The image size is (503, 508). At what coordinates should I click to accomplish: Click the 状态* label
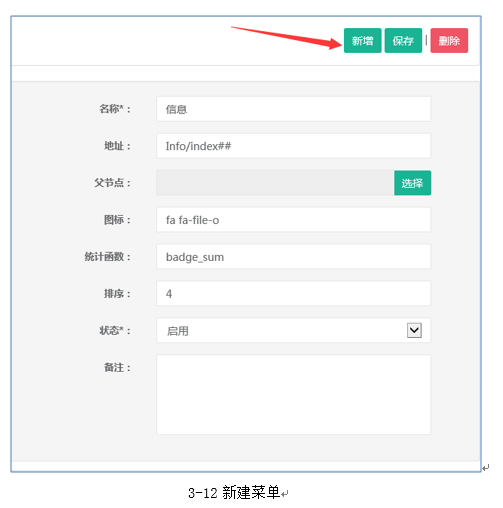pyautogui.click(x=115, y=330)
